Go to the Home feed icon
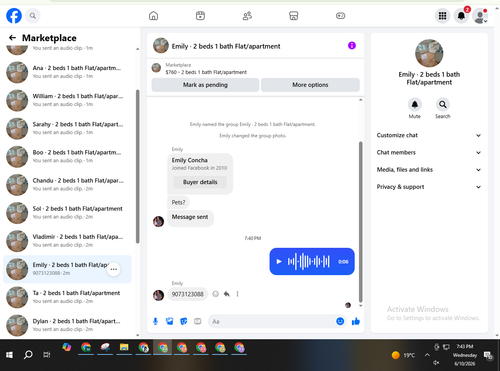Viewport: 500px width, 371px height. coord(153,16)
